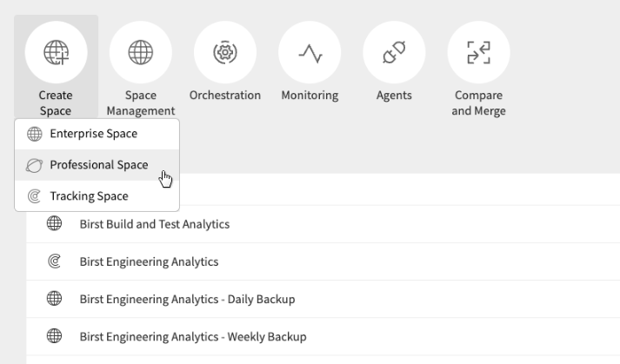Pick Tracking Space text in the dropdown
This screenshot has width=620, height=364.
pyautogui.click(x=89, y=196)
